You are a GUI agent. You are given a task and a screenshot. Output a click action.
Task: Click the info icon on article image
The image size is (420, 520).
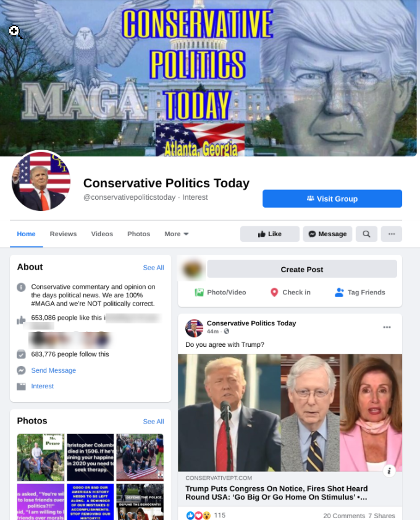tap(389, 471)
